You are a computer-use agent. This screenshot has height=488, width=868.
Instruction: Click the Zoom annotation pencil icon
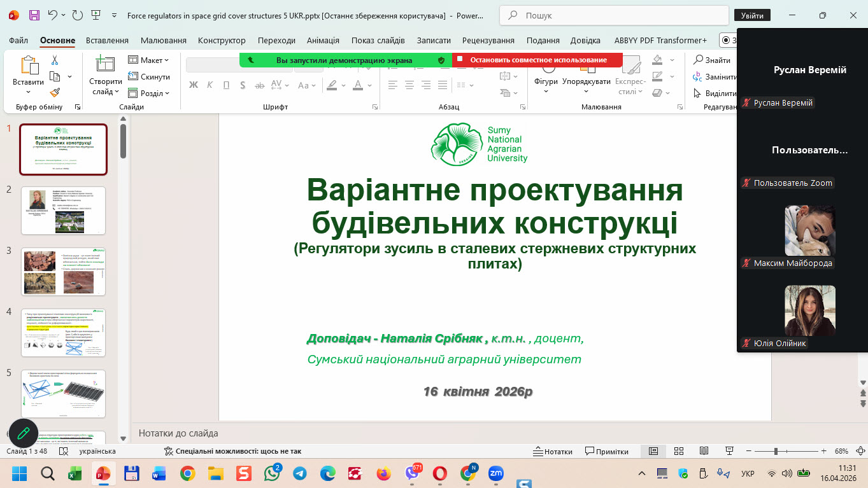[24, 433]
